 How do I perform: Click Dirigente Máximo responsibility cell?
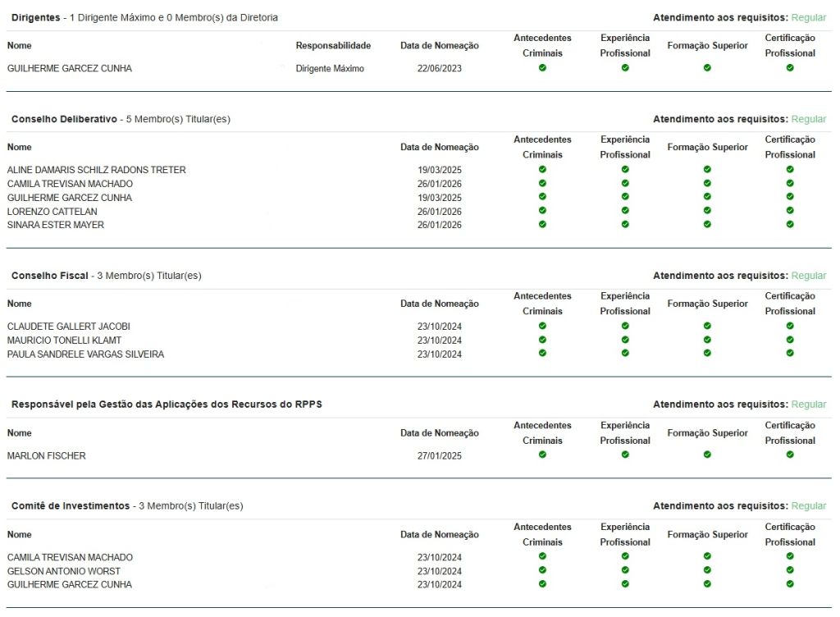(x=330, y=69)
